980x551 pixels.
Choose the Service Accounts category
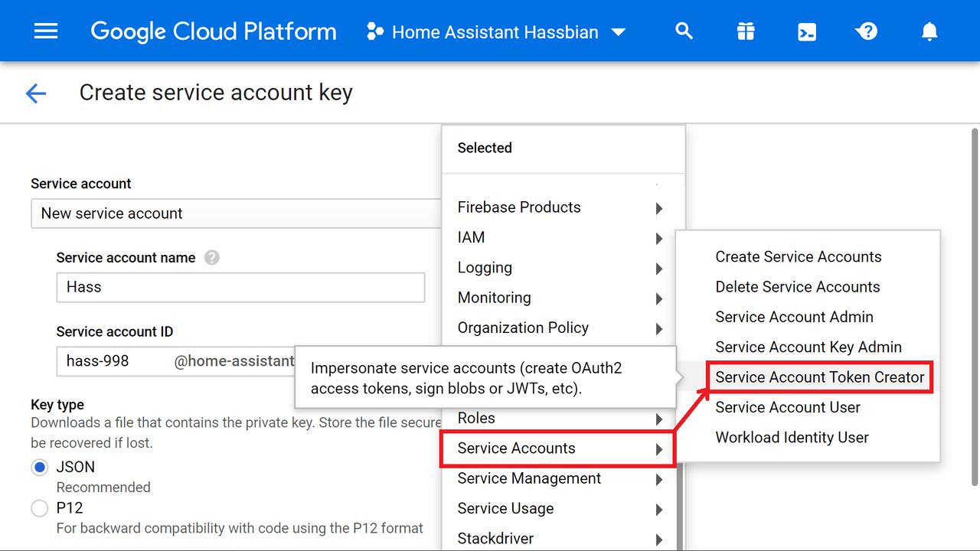[516, 448]
